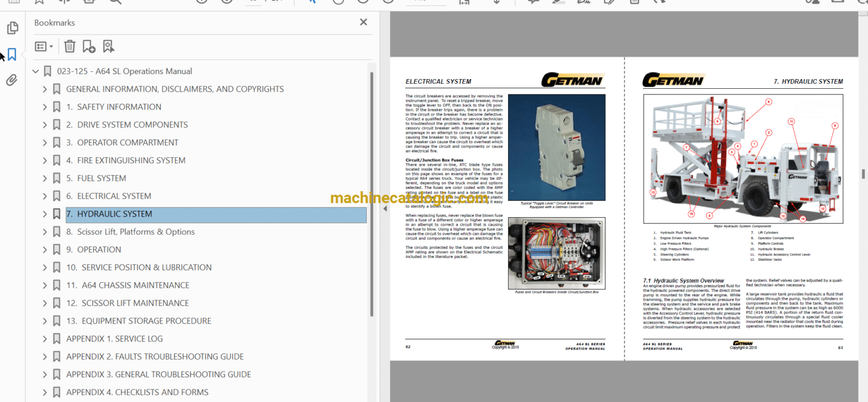Select the Bookmarks panel icon in sidebar
Image resolution: width=868 pixels, height=402 pixels.
click(12, 55)
